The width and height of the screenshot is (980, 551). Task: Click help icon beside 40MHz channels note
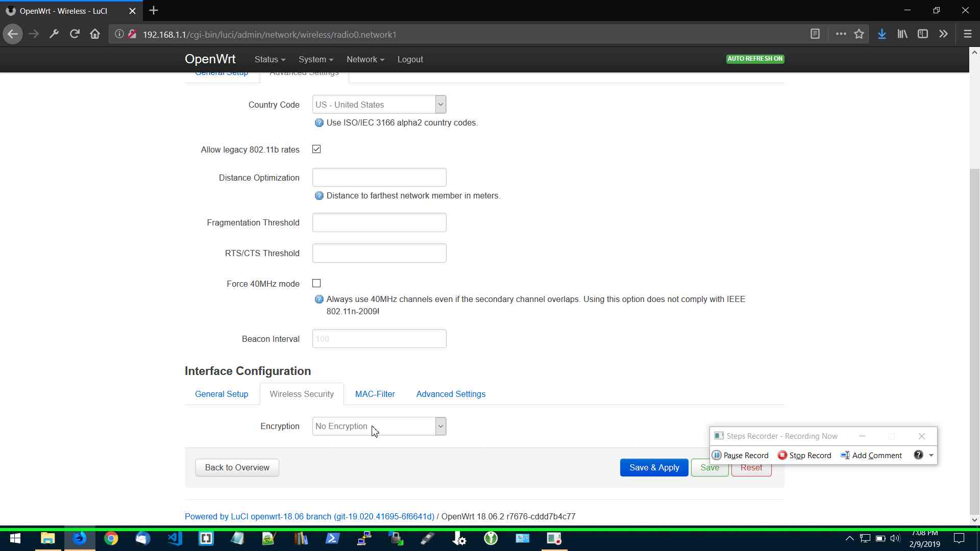319,299
